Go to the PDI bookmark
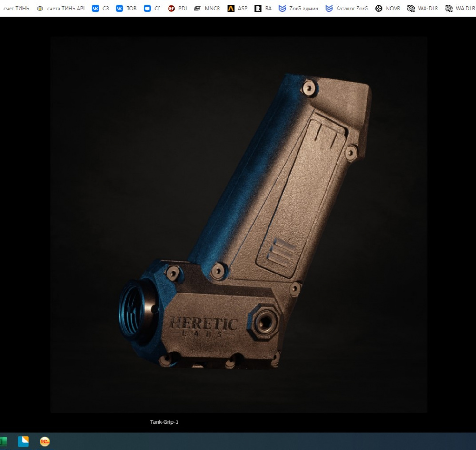Screen dimensions: 476x450 click(x=178, y=8)
